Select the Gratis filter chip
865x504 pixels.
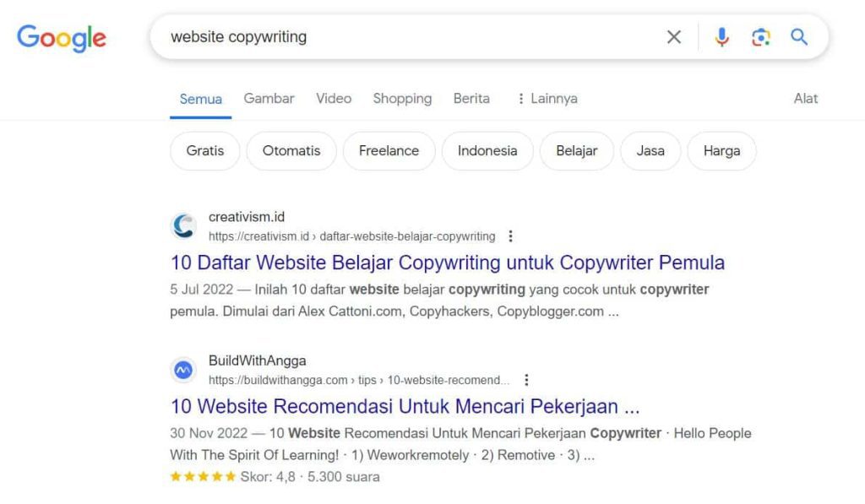pyautogui.click(x=204, y=150)
